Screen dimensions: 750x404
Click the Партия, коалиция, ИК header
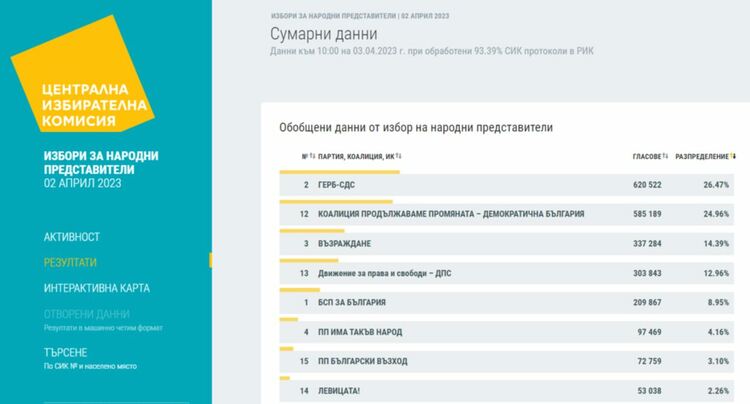point(356,156)
